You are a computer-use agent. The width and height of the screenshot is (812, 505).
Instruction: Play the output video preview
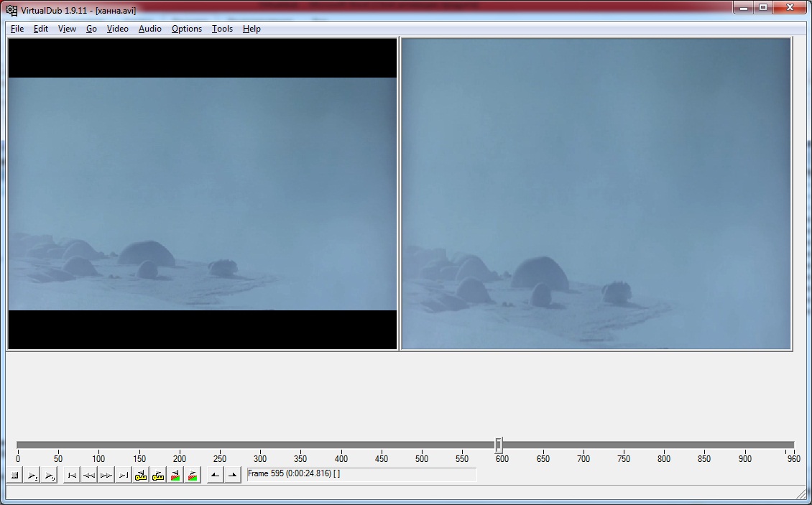point(49,475)
